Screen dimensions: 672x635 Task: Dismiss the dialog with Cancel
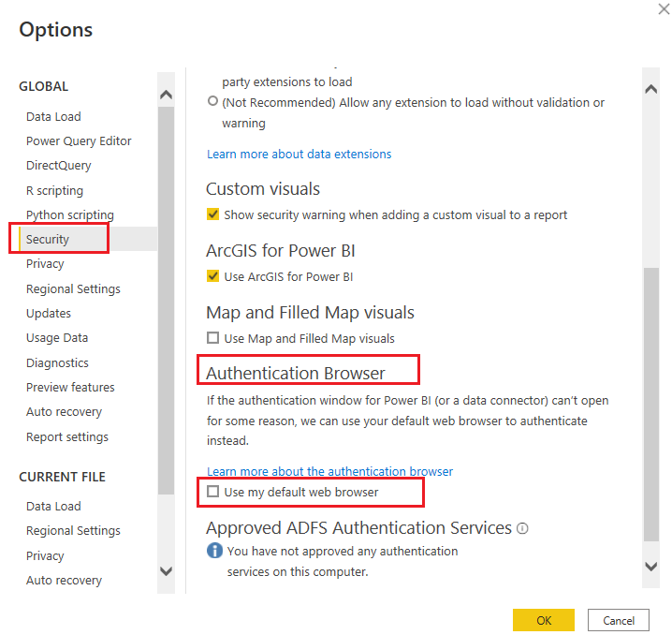(x=619, y=620)
